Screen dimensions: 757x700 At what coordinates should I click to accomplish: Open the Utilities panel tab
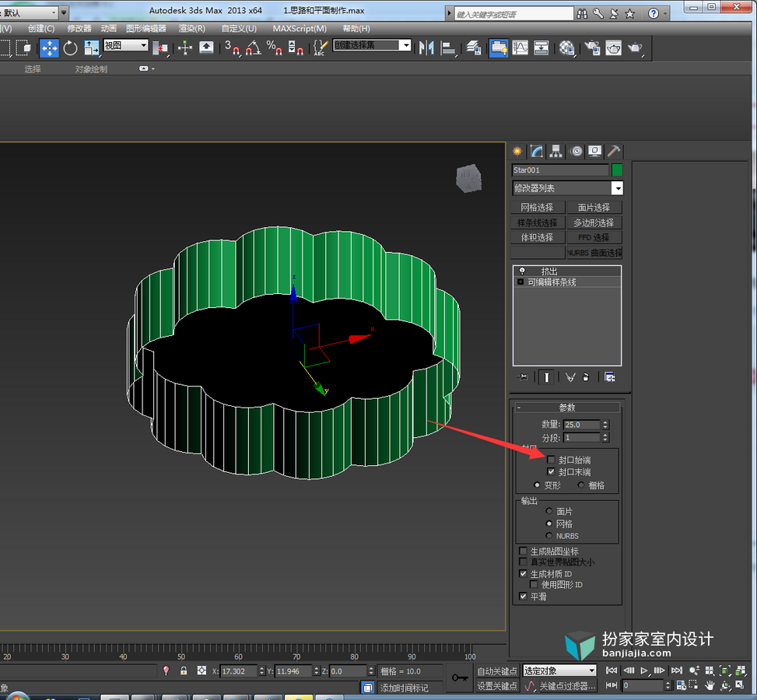tap(614, 152)
